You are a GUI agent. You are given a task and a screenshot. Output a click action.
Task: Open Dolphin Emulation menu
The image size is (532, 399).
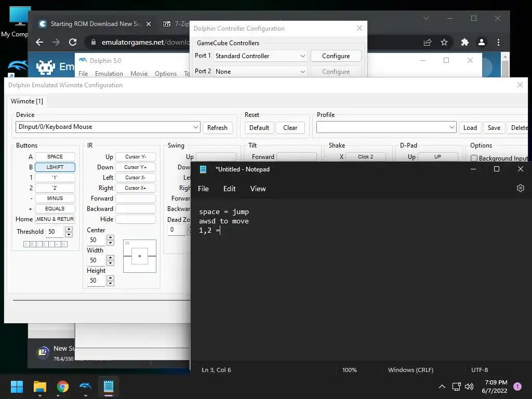[109, 74]
